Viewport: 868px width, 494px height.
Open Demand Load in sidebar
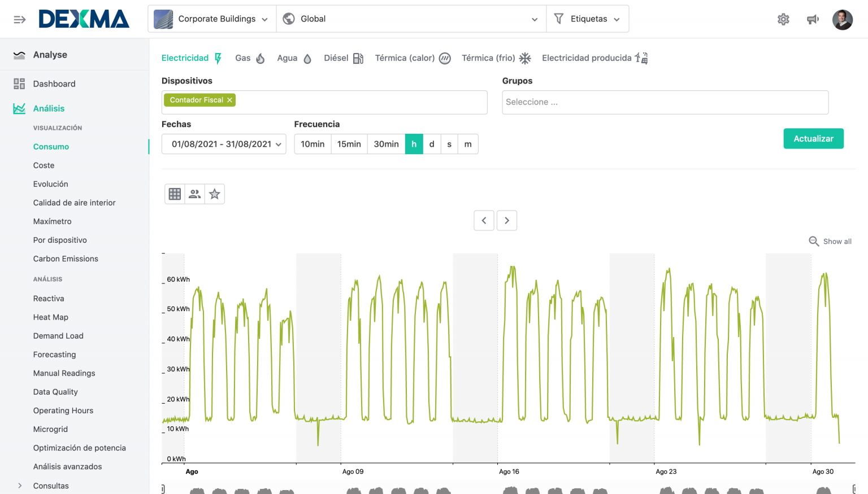coord(58,336)
